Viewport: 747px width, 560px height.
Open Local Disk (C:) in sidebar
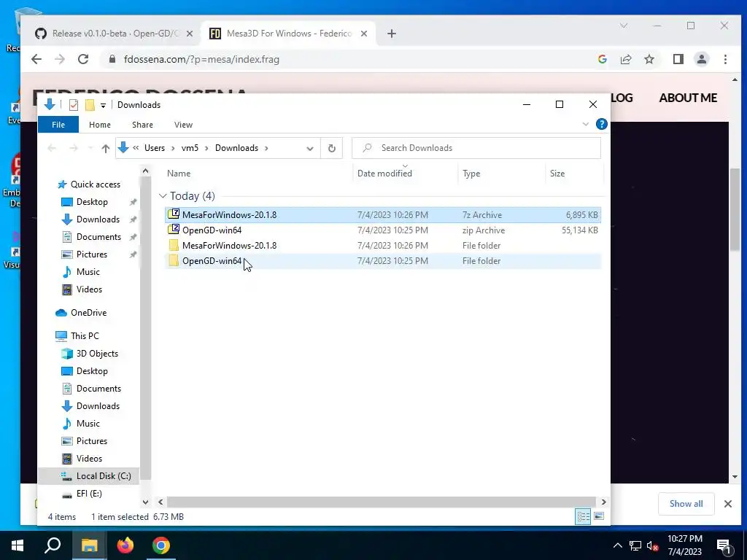click(104, 475)
